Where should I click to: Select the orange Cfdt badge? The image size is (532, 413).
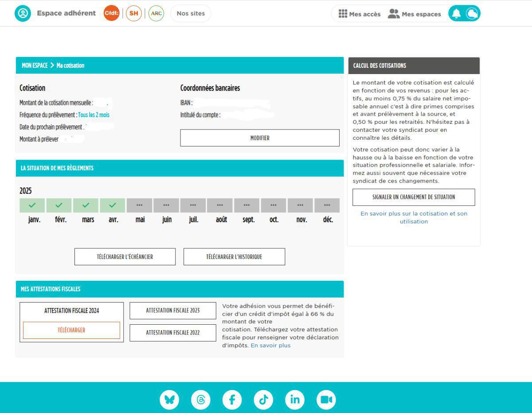(x=111, y=14)
